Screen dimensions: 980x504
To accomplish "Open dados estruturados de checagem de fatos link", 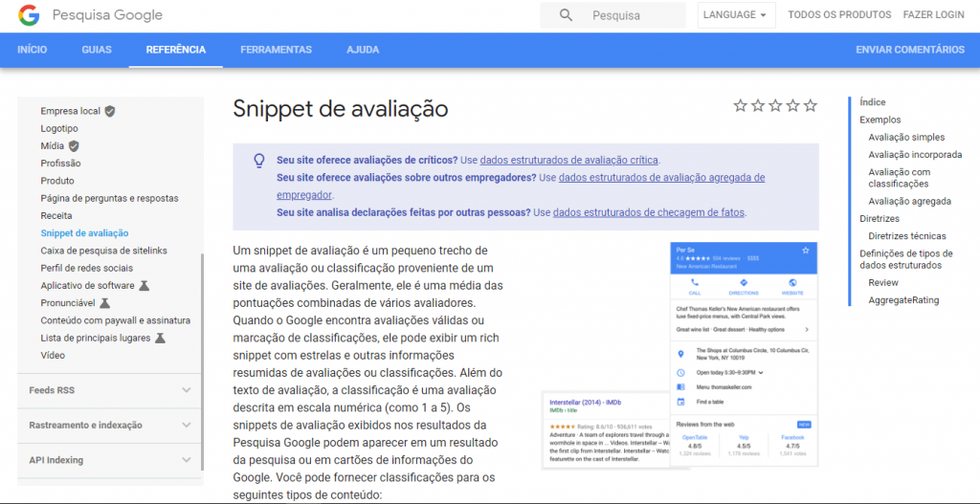I will point(649,212).
